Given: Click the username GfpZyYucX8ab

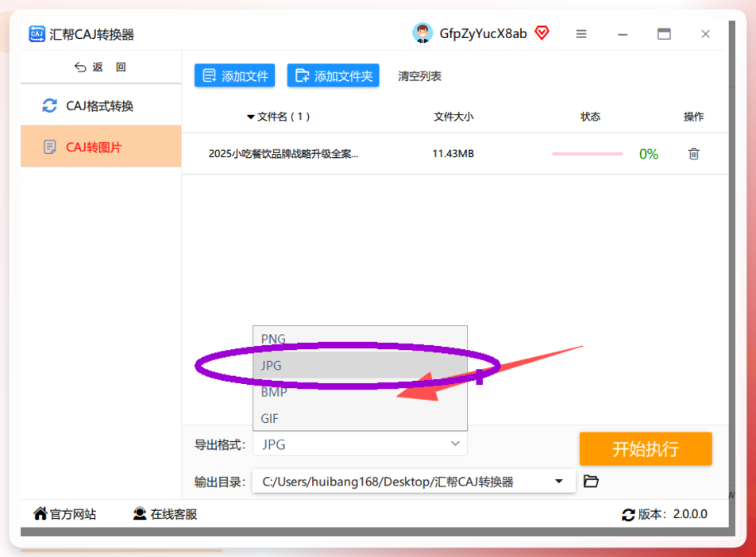Looking at the screenshot, I should (483, 34).
